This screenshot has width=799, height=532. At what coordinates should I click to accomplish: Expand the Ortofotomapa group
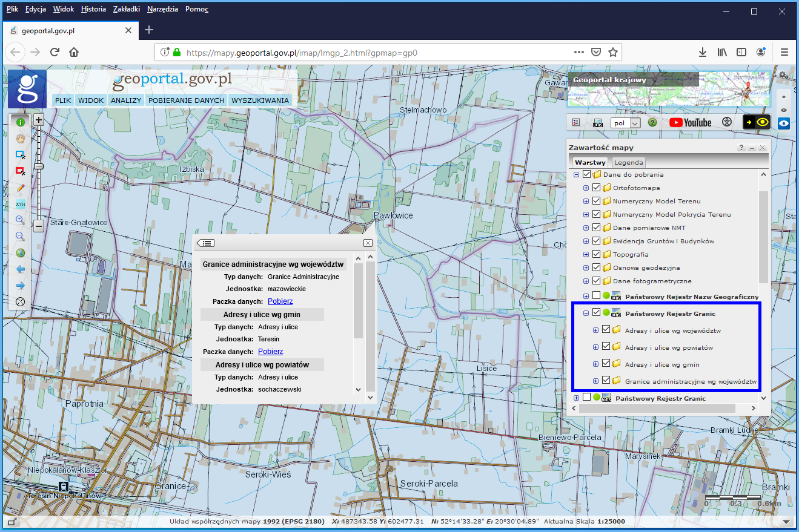pyautogui.click(x=586, y=188)
